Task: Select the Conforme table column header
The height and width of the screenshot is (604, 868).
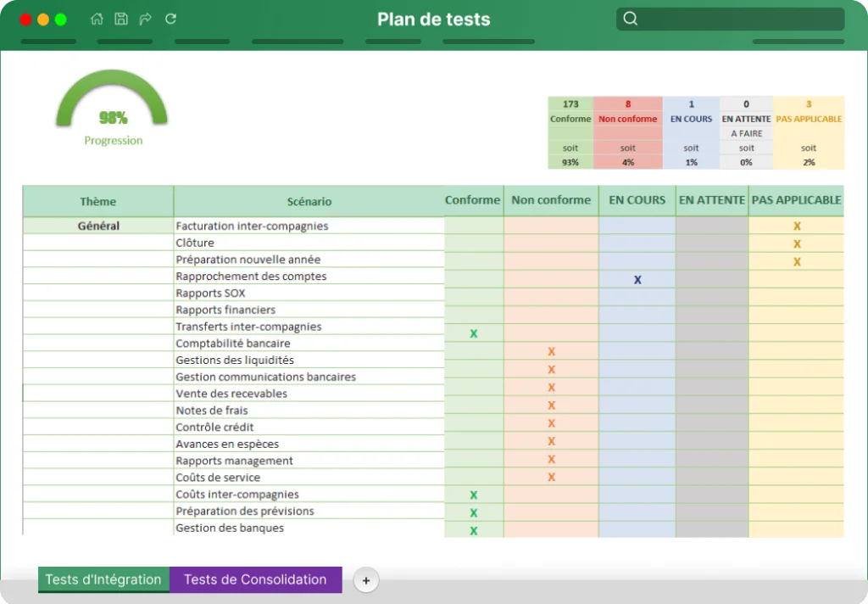Action: [473, 200]
